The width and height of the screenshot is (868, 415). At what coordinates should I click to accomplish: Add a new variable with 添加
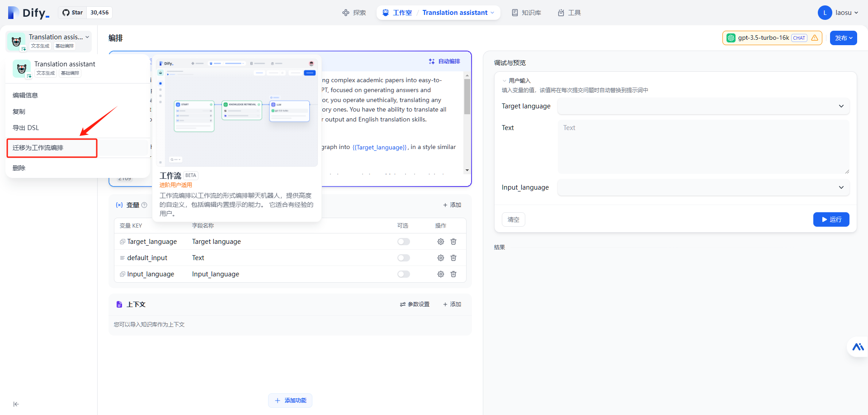tap(452, 205)
